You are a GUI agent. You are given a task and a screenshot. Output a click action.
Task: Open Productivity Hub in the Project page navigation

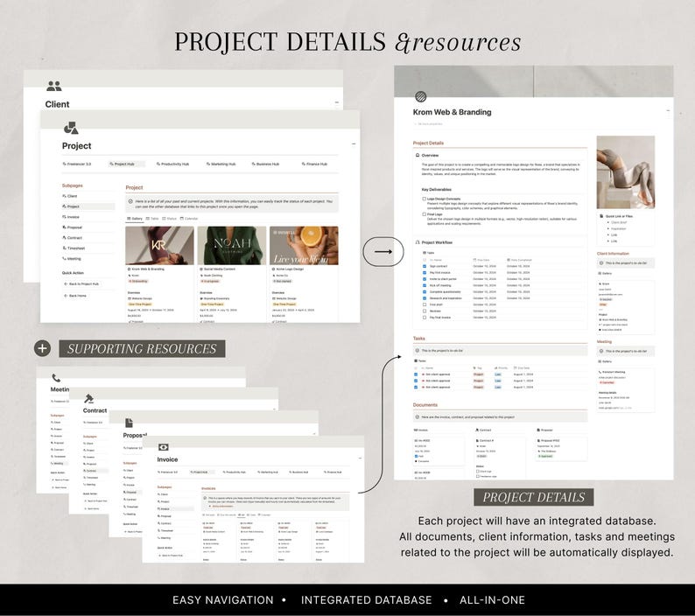point(173,164)
